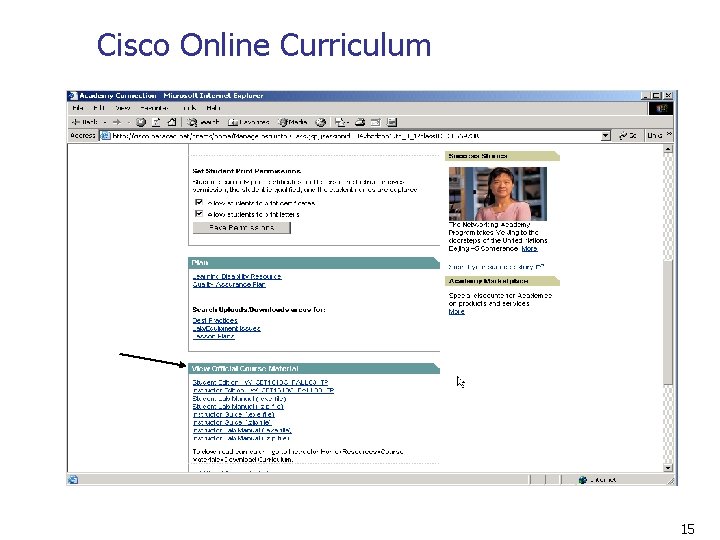
Task: Refresh the page using Refresh icon
Action: (156, 122)
